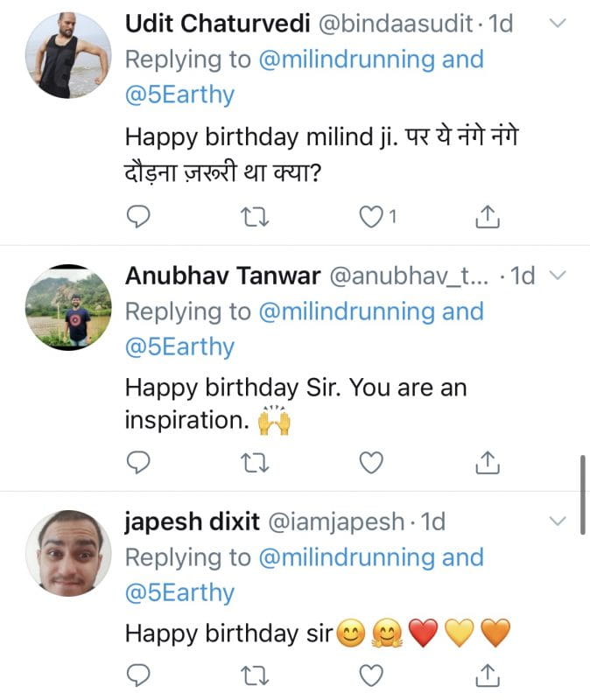Image resolution: width=590 pixels, height=700 pixels.
Task: Retweet Anubhav Tanwar's inspiration tweet
Action: (257, 462)
